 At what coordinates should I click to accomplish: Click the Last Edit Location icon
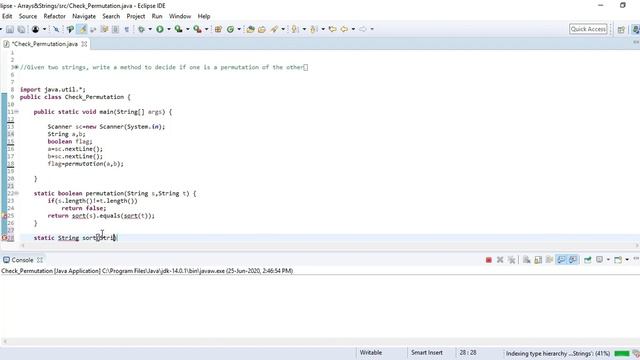pyautogui.click(x=332, y=29)
